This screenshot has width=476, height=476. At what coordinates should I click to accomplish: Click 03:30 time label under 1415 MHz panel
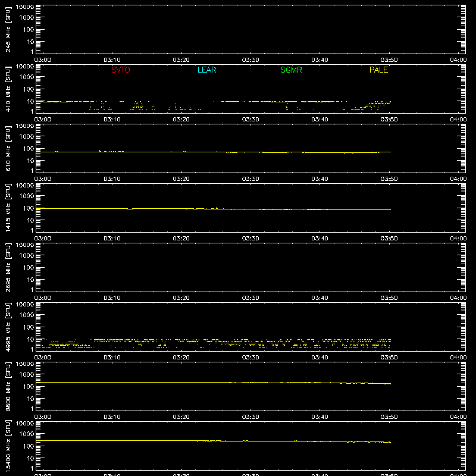coord(250,239)
